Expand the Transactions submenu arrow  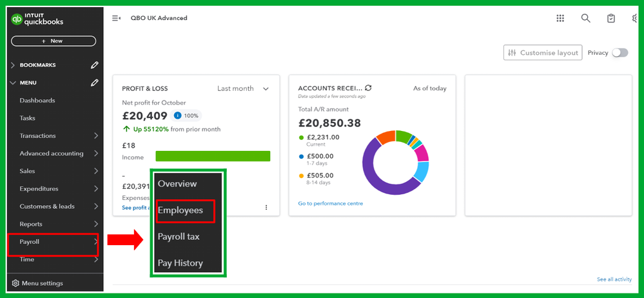[x=95, y=135]
